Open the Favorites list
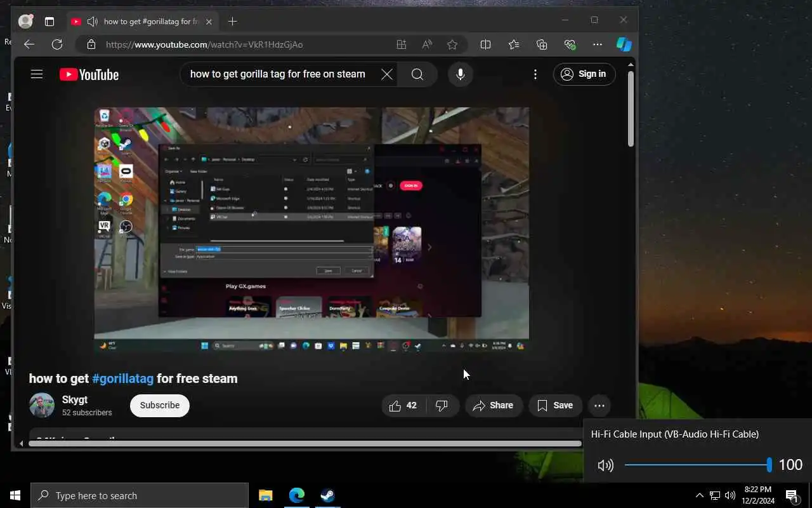This screenshot has width=812, height=508. click(514, 44)
